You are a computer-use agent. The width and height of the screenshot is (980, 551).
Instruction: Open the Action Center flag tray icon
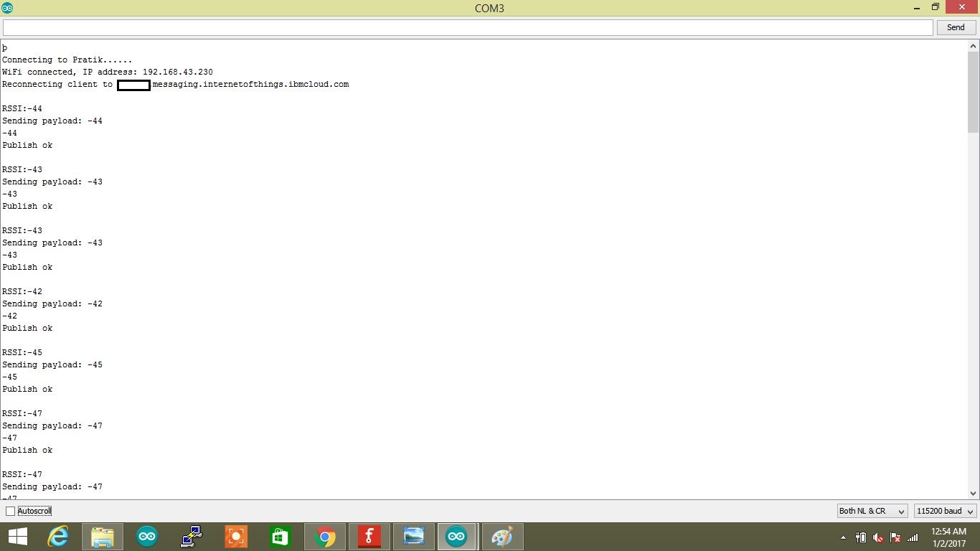point(895,537)
